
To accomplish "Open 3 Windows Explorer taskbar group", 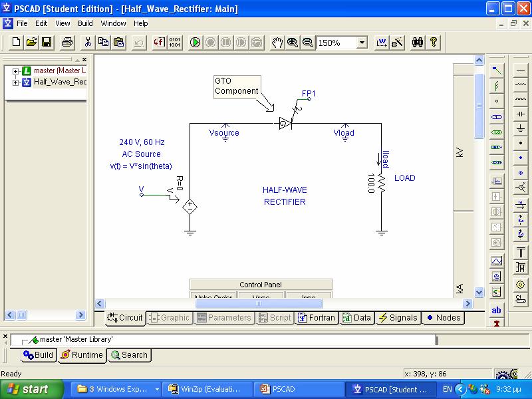I will 116,389.
